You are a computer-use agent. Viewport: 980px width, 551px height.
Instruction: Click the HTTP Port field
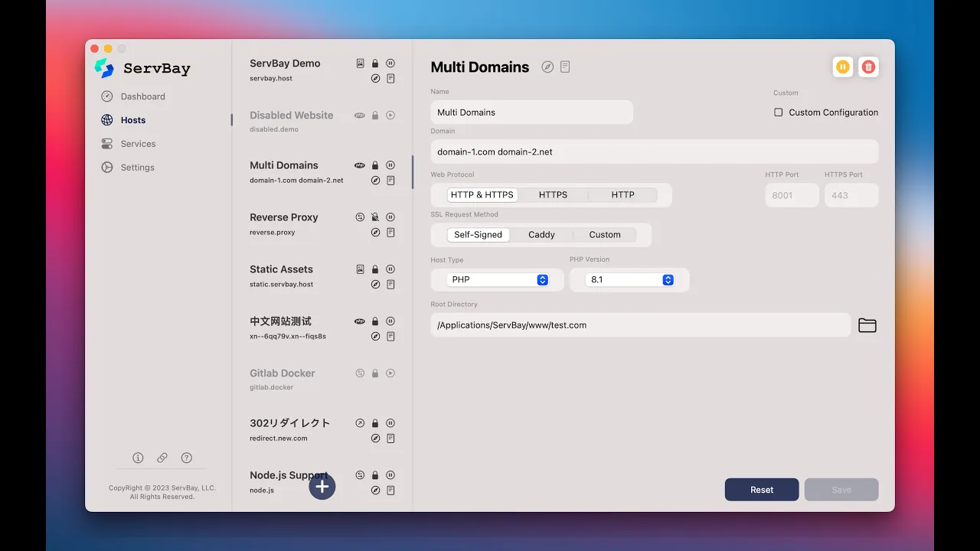pyautogui.click(x=792, y=195)
